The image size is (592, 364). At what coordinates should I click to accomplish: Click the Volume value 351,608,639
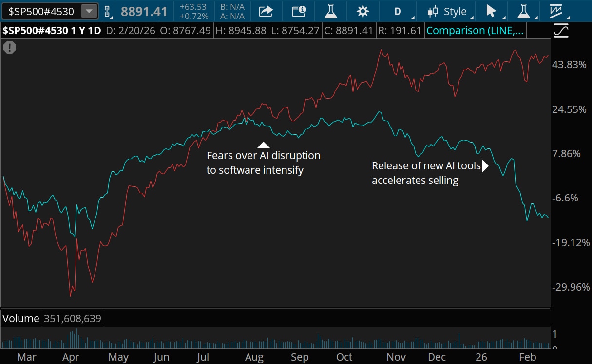[73, 318]
